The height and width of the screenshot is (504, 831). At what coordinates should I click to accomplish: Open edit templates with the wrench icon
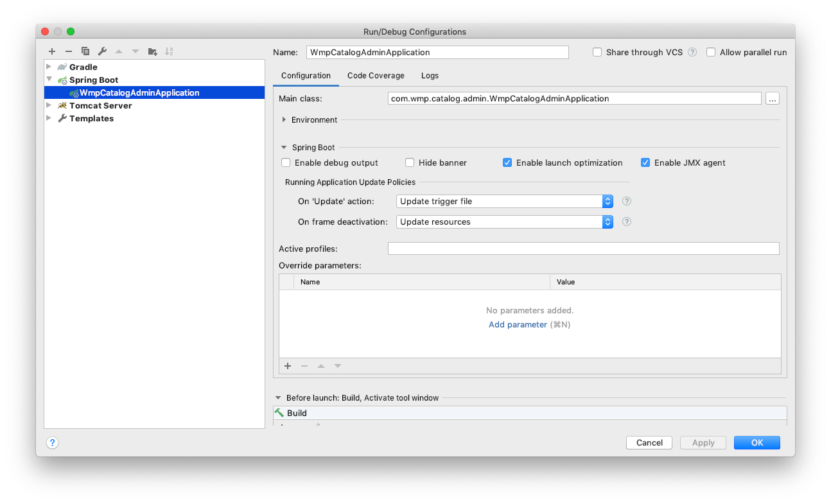102,51
